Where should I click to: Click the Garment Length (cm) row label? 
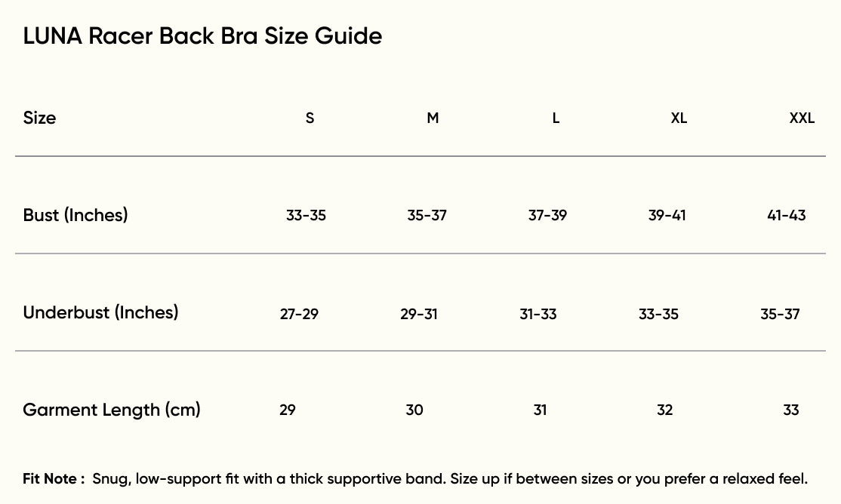pos(112,410)
